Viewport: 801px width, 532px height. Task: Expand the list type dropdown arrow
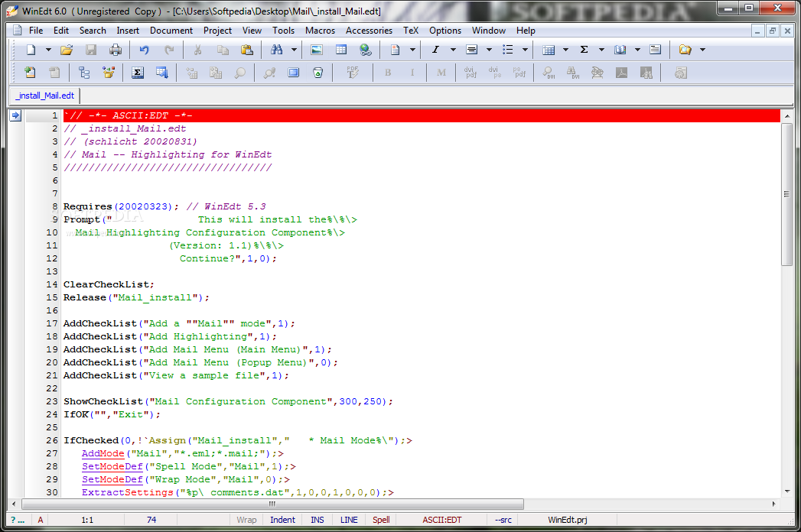[525, 50]
